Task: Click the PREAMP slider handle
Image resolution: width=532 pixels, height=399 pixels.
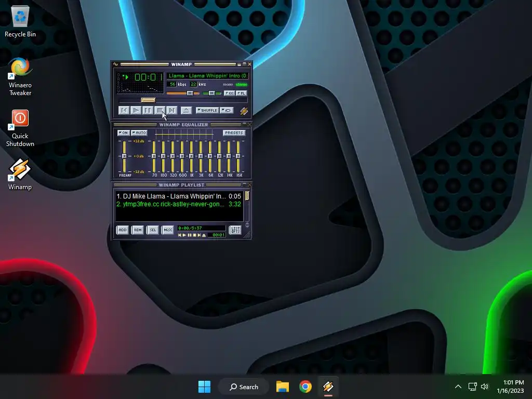Action: [x=125, y=156]
